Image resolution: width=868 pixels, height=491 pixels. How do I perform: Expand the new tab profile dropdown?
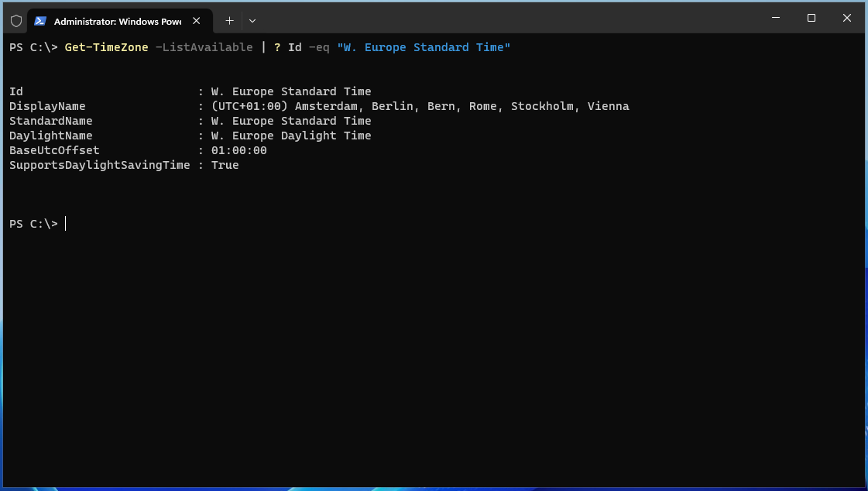click(252, 21)
